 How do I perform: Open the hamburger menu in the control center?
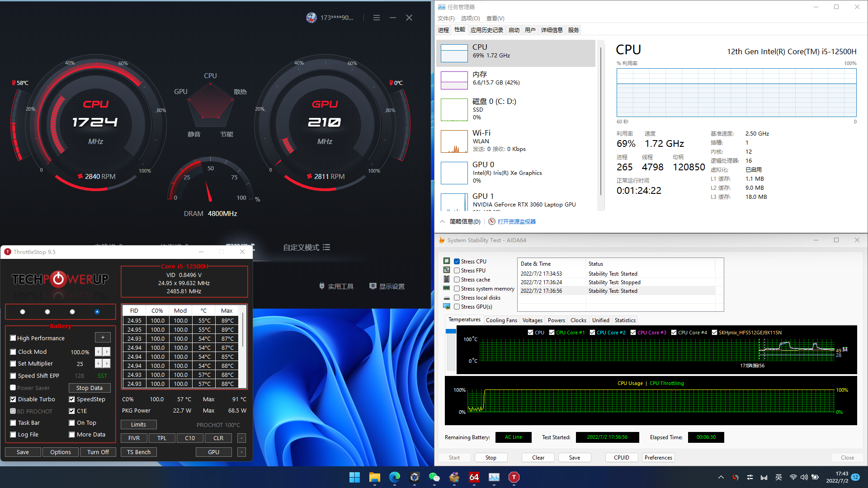point(376,18)
